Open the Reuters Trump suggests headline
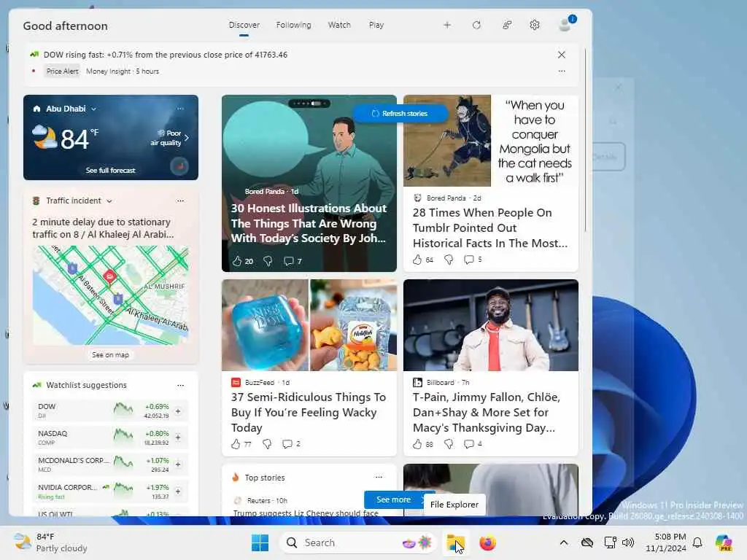The width and height of the screenshot is (747, 560). [306, 513]
